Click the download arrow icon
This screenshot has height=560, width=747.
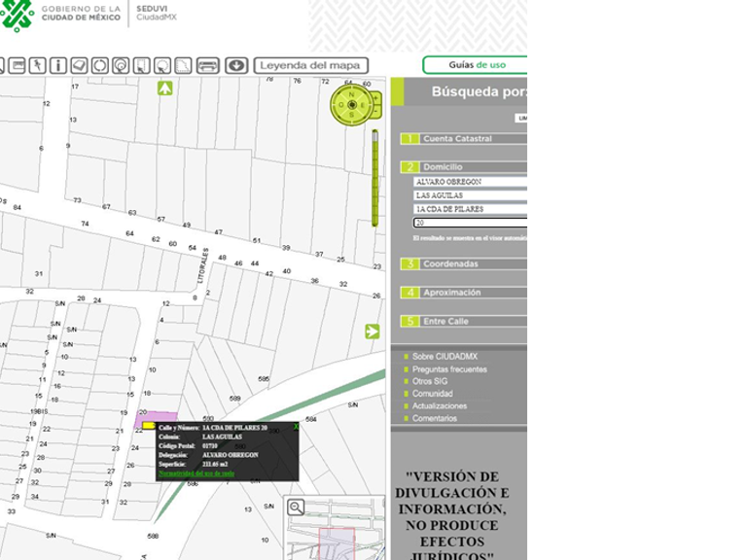point(236,65)
